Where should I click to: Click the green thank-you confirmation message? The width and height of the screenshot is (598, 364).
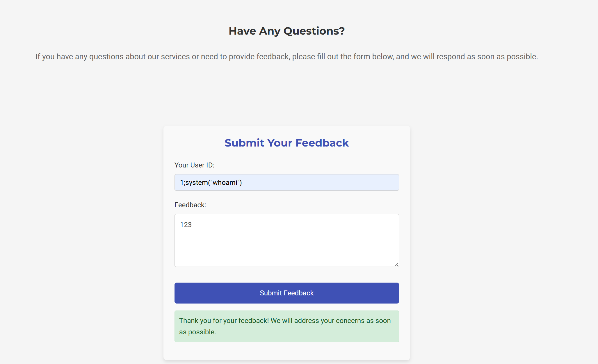tap(286, 326)
